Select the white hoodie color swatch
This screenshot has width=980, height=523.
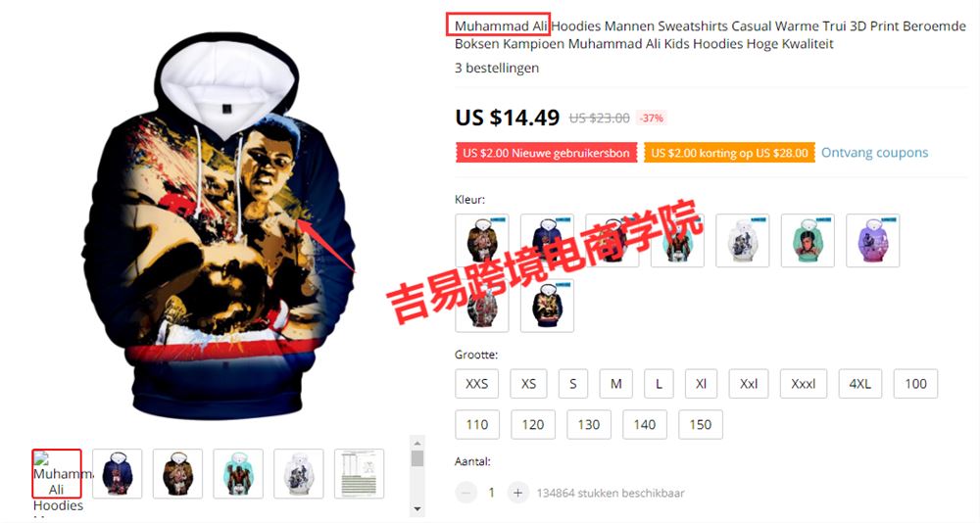pyautogui.click(x=742, y=241)
